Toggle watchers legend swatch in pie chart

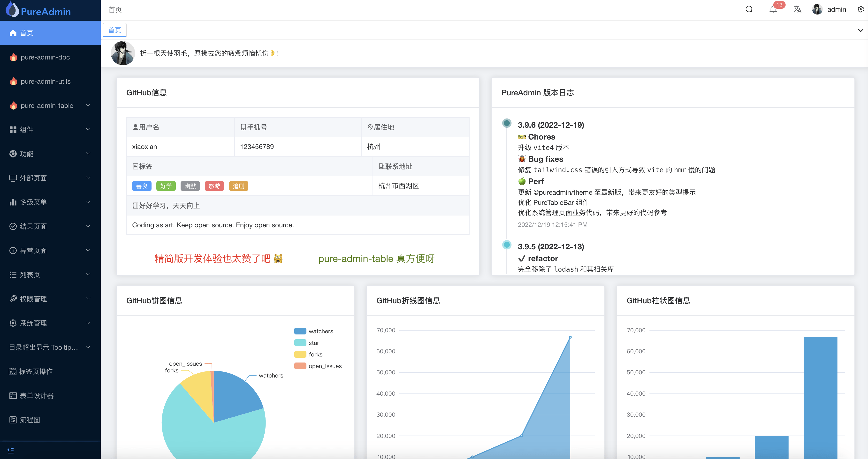300,331
